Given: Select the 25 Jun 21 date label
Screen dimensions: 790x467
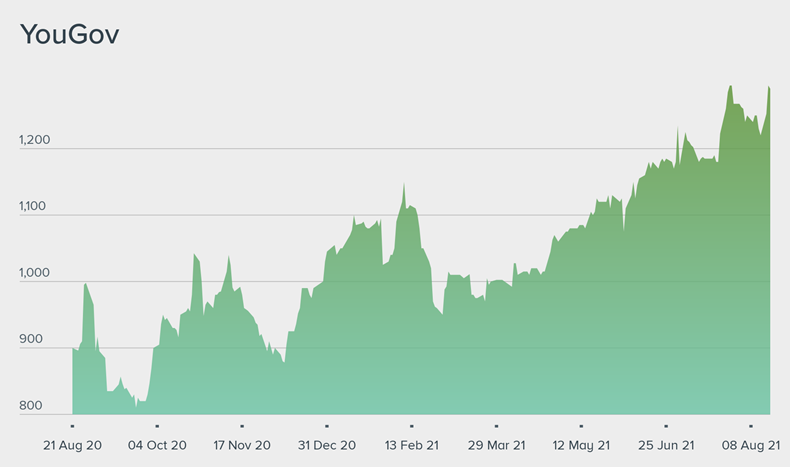Looking at the screenshot, I should (x=666, y=445).
